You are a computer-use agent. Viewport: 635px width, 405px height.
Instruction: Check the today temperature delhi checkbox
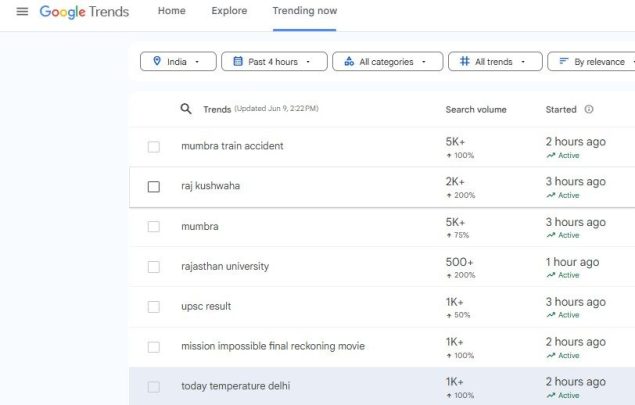[x=153, y=387]
